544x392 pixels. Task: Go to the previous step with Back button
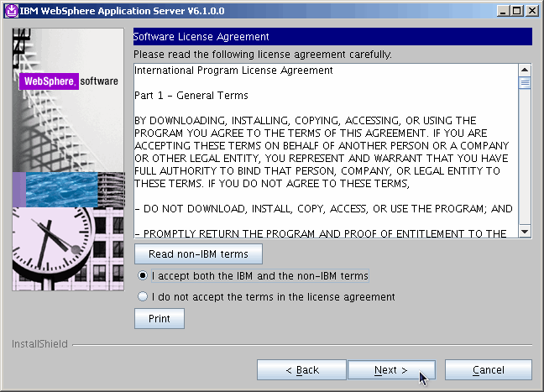(x=302, y=370)
